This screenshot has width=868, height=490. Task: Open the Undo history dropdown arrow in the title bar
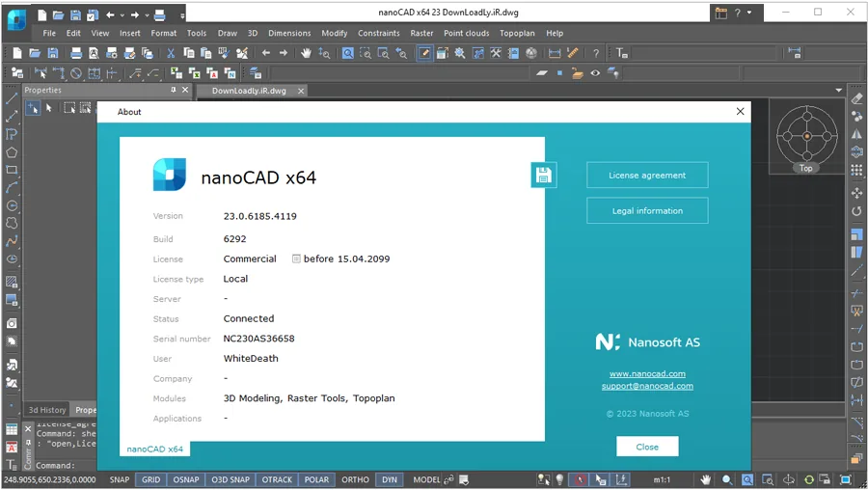122,15
